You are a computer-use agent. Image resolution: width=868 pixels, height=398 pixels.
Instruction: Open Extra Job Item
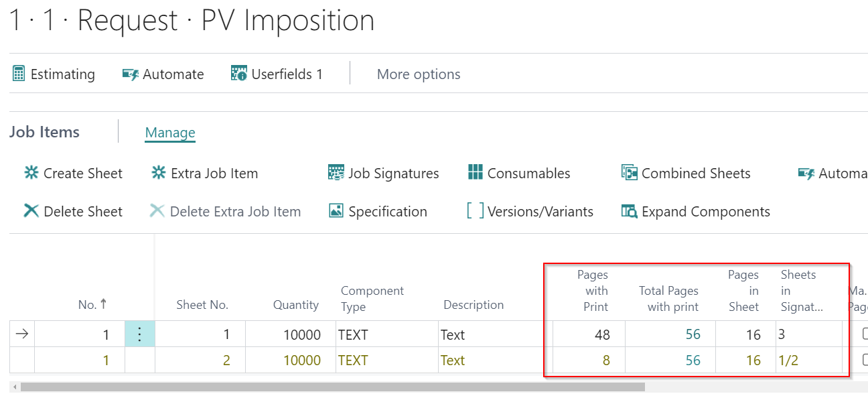point(204,173)
